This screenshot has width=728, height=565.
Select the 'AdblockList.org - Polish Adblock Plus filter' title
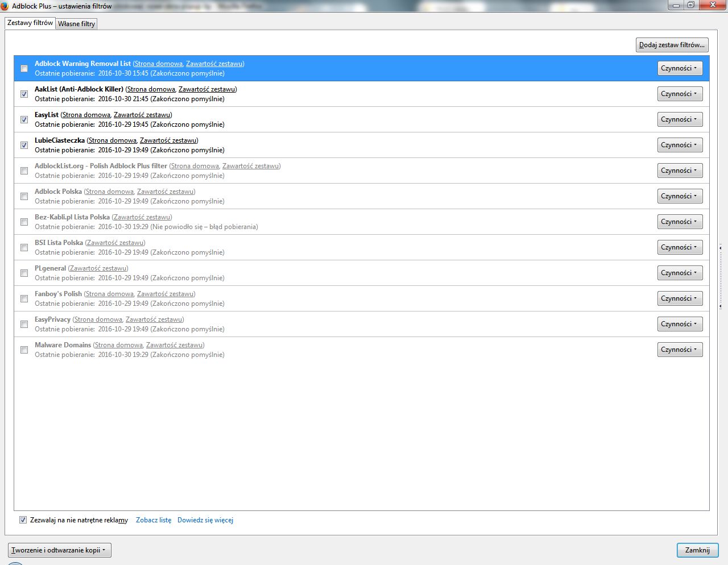(101, 166)
